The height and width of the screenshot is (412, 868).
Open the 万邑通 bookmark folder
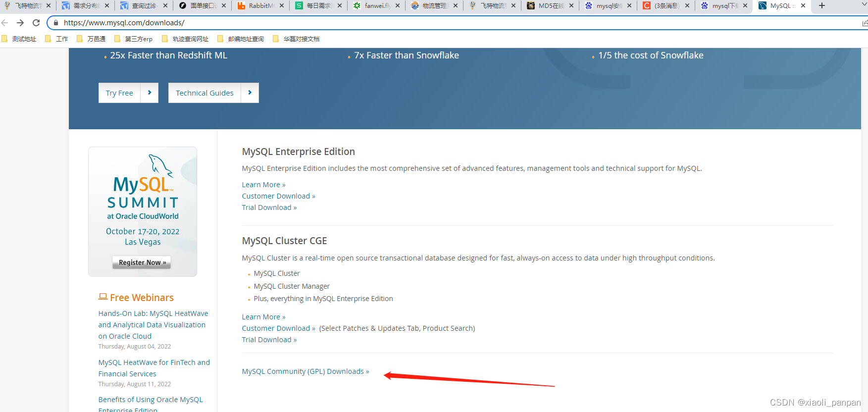click(x=92, y=39)
